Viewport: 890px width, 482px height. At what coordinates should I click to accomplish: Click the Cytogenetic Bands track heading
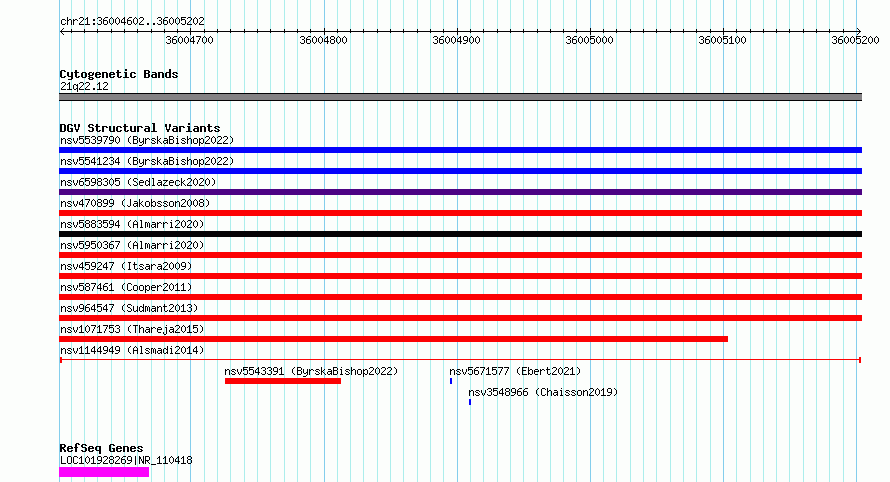[x=119, y=74]
